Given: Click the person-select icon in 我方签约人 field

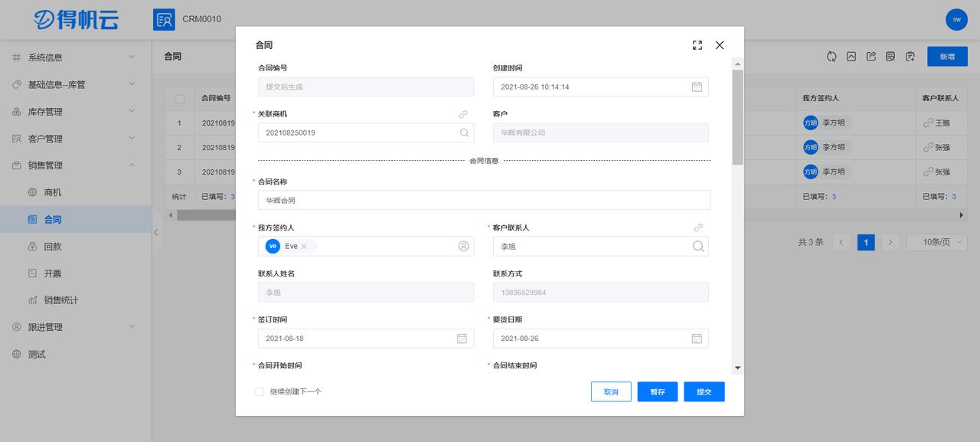Looking at the screenshot, I should point(463,246).
